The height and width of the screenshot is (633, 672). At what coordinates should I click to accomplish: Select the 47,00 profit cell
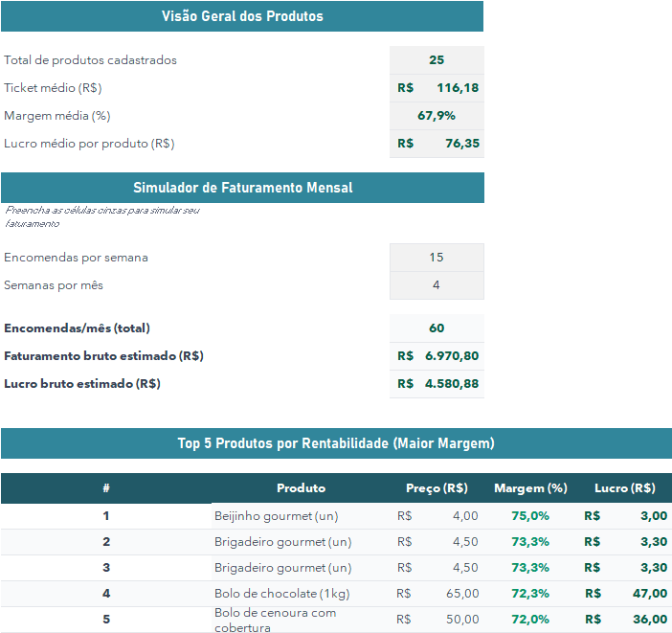[625, 594]
